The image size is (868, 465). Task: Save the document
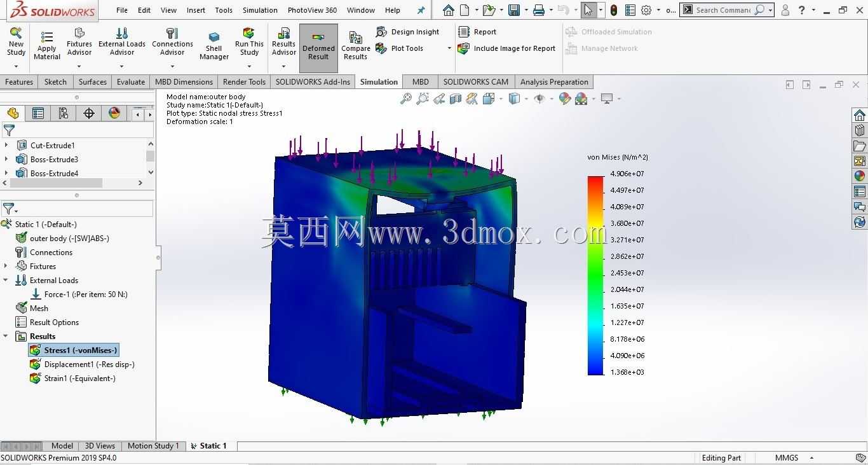514,10
